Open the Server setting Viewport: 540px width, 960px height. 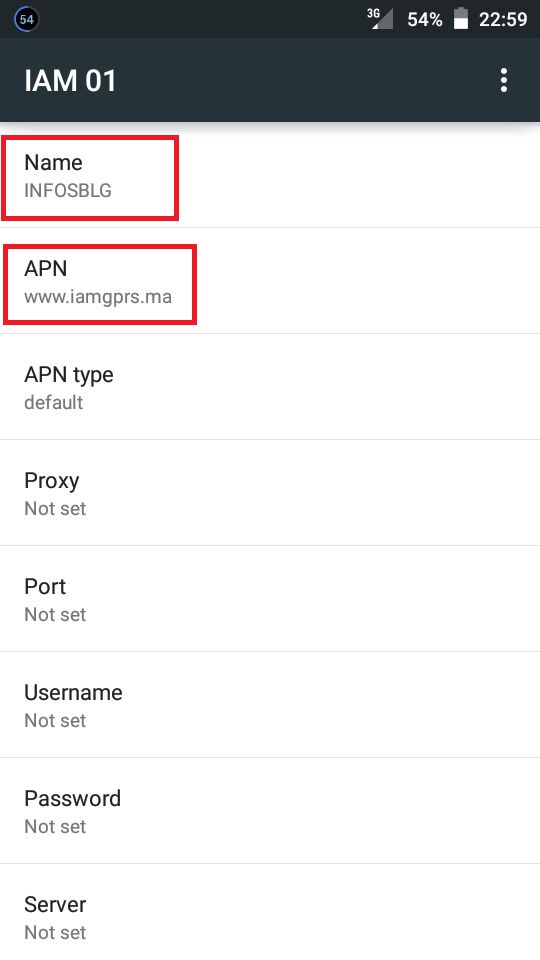[x=270, y=912]
